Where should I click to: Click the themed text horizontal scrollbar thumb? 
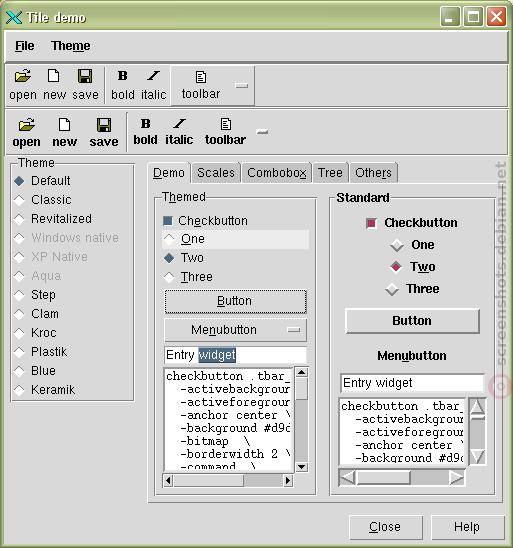208,481
